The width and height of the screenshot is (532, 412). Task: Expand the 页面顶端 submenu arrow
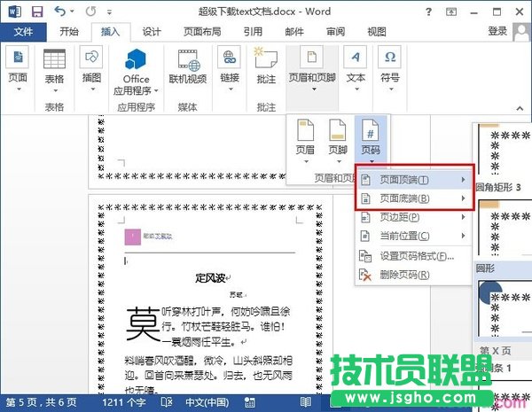click(463, 180)
